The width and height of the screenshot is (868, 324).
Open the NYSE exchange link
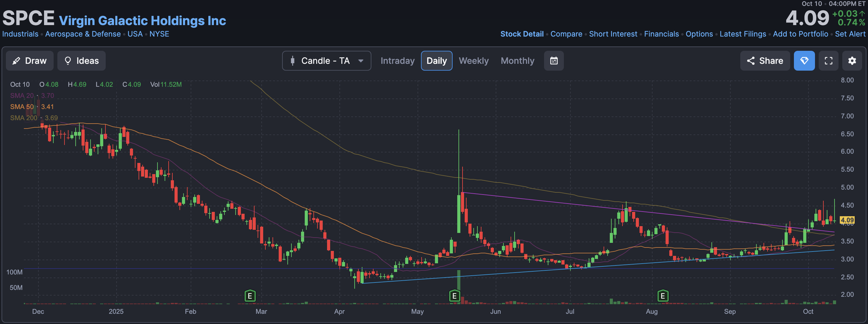[x=159, y=34]
